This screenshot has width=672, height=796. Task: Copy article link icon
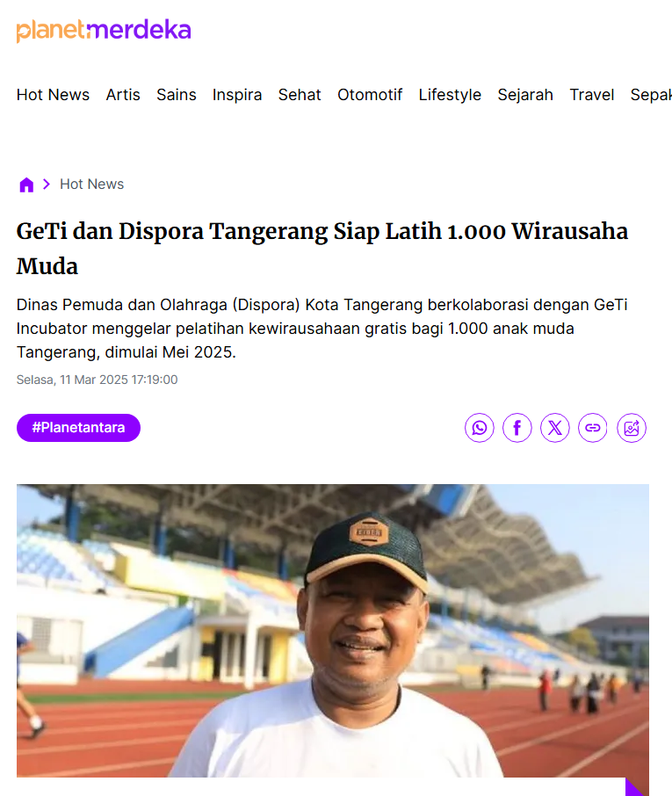coord(593,428)
